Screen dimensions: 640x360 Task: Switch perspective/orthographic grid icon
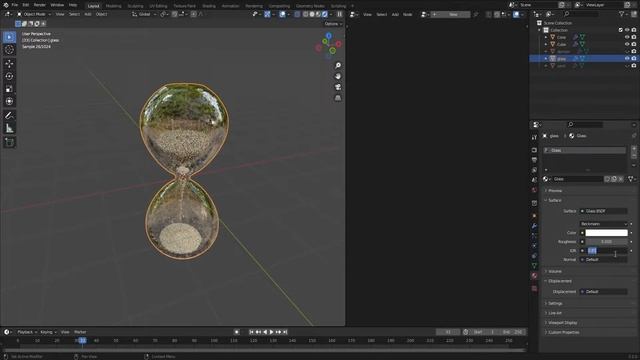pyautogui.click(x=338, y=98)
